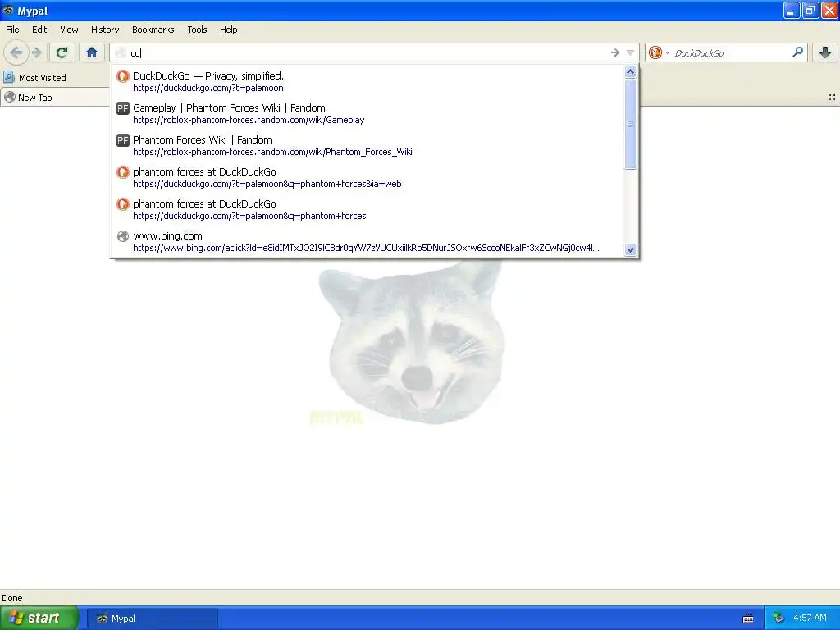Click the Done status bar text

11,598
